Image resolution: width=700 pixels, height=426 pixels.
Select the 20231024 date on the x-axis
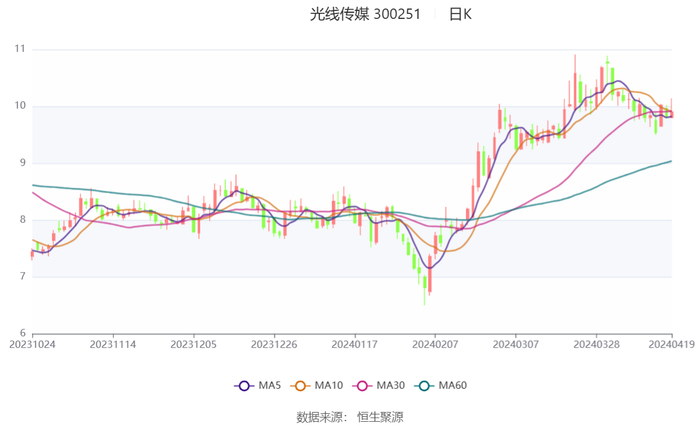coord(32,343)
